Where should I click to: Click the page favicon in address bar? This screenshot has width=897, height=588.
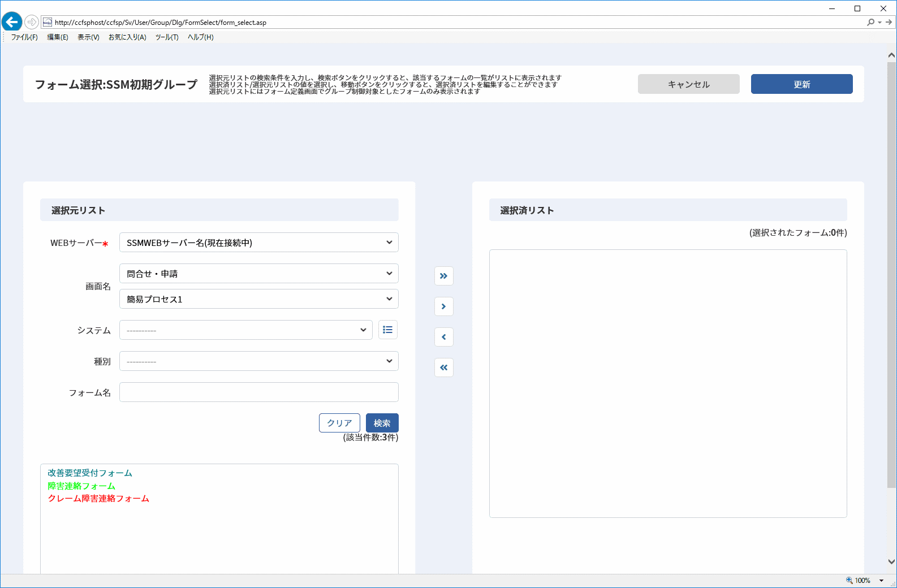coord(48,22)
